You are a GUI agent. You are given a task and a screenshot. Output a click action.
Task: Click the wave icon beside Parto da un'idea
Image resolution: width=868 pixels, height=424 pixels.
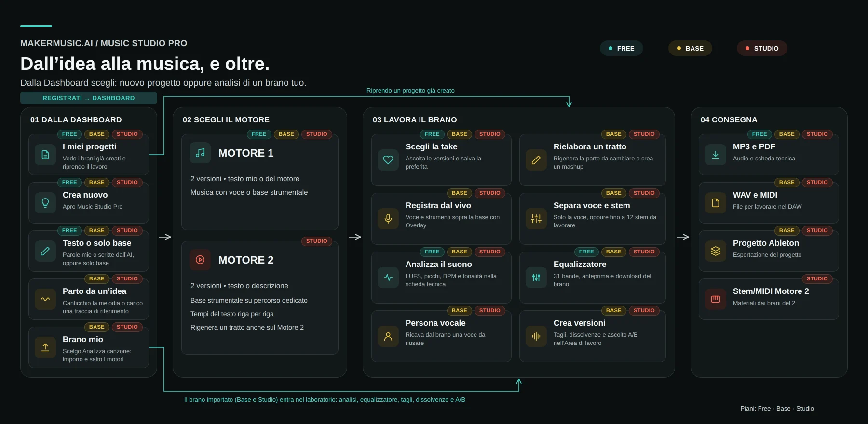coord(45,299)
